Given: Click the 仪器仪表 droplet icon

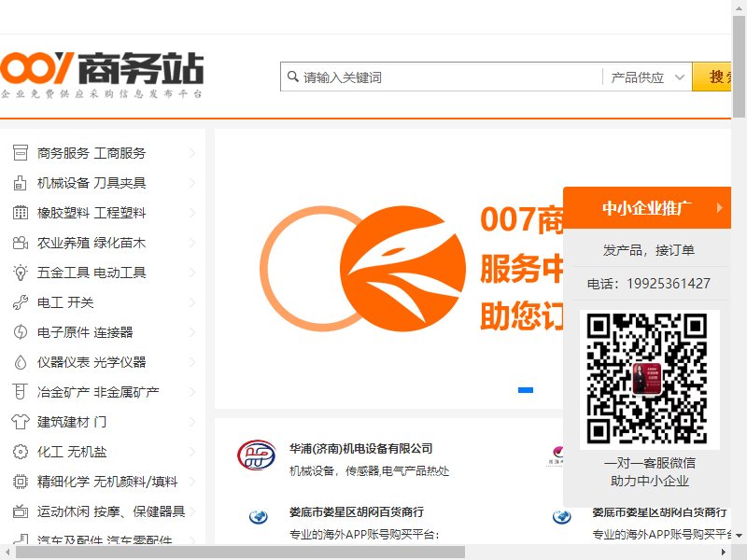Looking at the screenshot, I should click(20, 362).
